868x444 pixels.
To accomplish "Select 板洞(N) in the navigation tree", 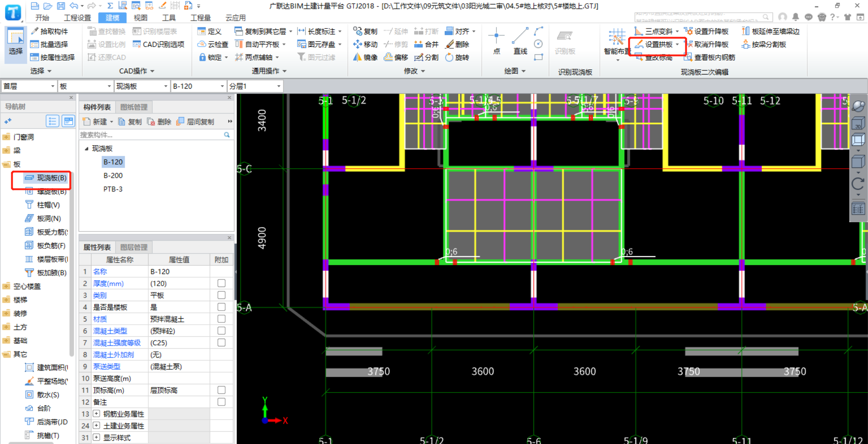I will tap(44, 218).
